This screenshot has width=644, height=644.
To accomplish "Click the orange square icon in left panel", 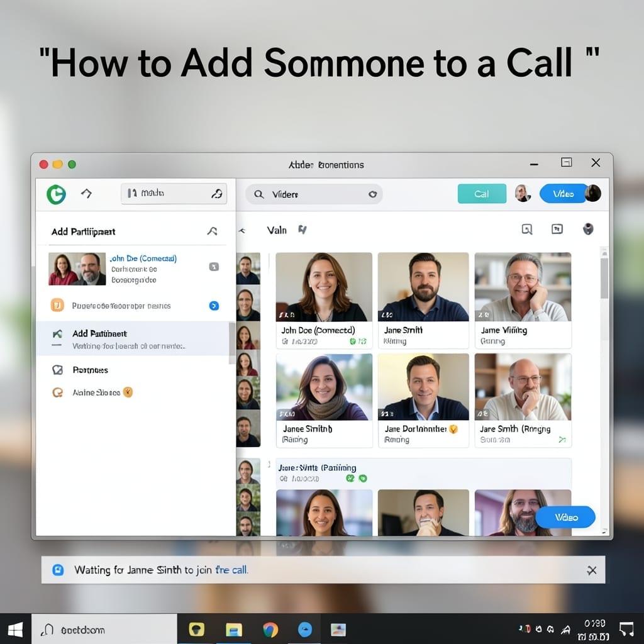I will (x=57, y=305).
